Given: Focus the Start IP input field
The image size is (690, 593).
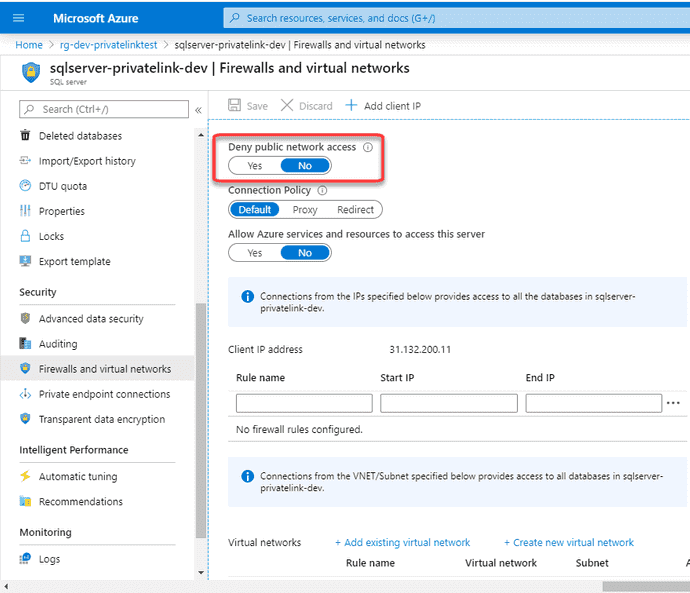Looking at the screenshot, I should [x=449, y=403].
